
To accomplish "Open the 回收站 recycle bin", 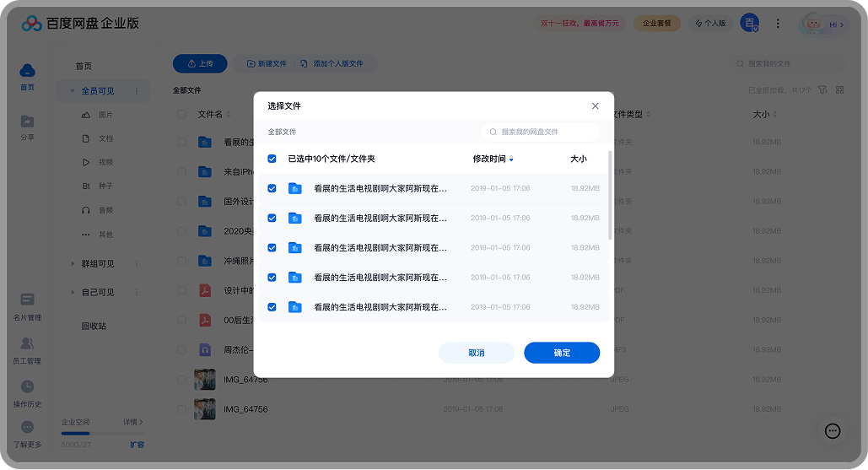I will coord(94,326).
